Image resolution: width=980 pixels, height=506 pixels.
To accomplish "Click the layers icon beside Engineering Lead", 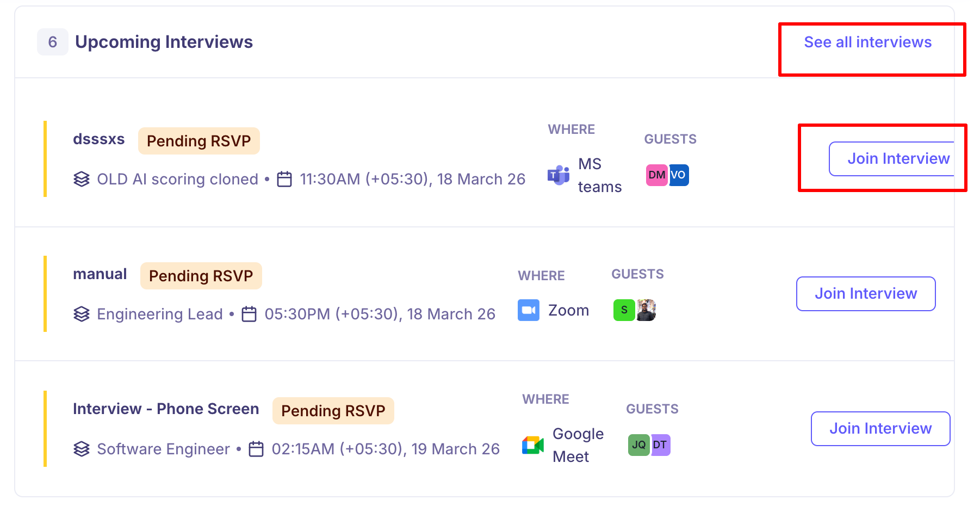I will (82, 314).
